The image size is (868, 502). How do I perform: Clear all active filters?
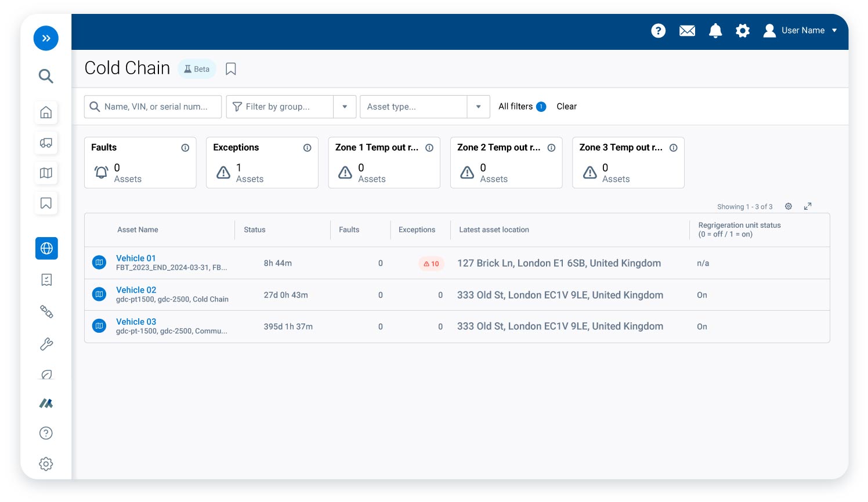point(566,107)
